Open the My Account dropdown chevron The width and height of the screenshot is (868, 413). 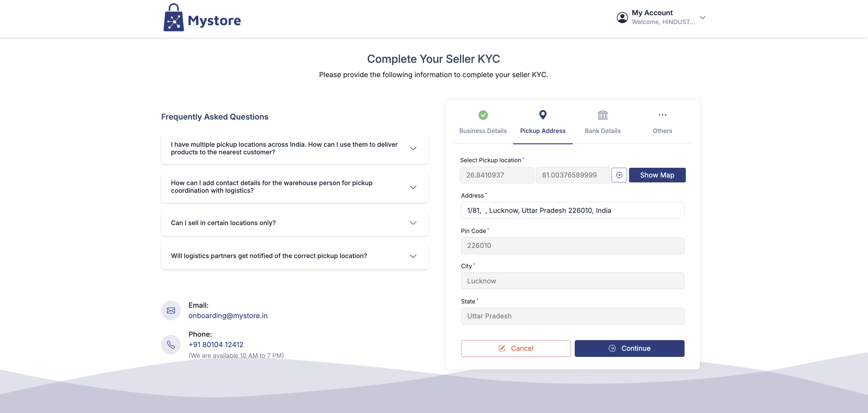(x=703, y=17)
